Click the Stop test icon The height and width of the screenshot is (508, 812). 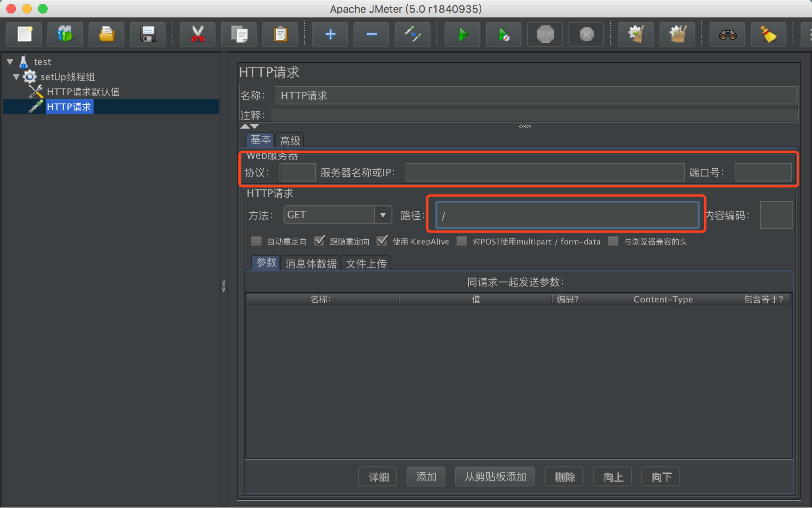coord(545,34)
